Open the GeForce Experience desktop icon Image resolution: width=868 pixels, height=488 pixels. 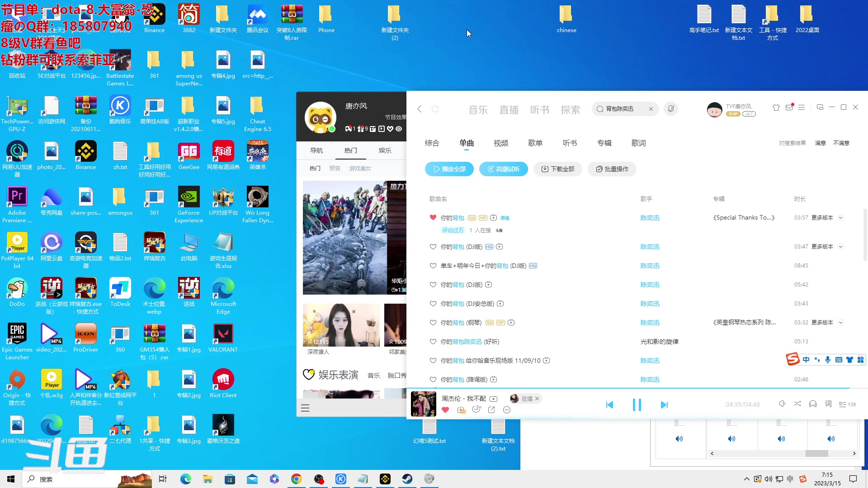pos(189,204)
